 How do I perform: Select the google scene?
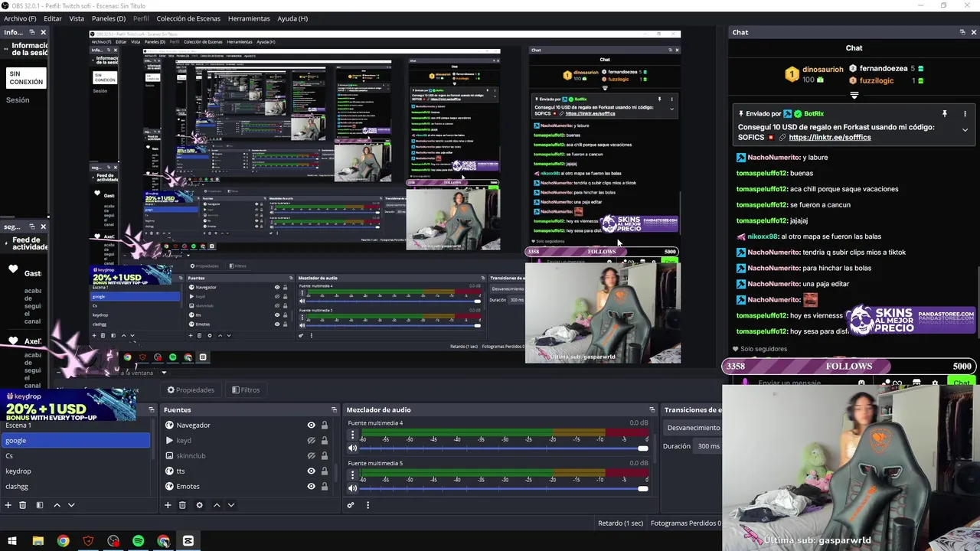pyautogui.click(x=75, y=440)
